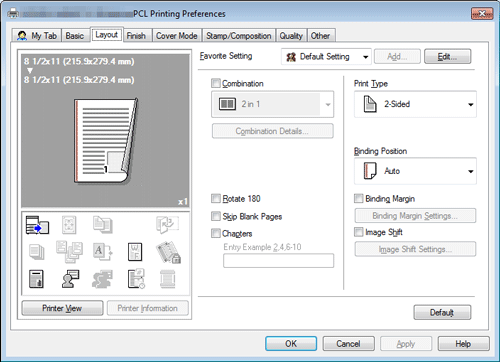This screenshot has height=362, width=500.
Task: Open the Stamp/Composition tab
Action: 239,36
